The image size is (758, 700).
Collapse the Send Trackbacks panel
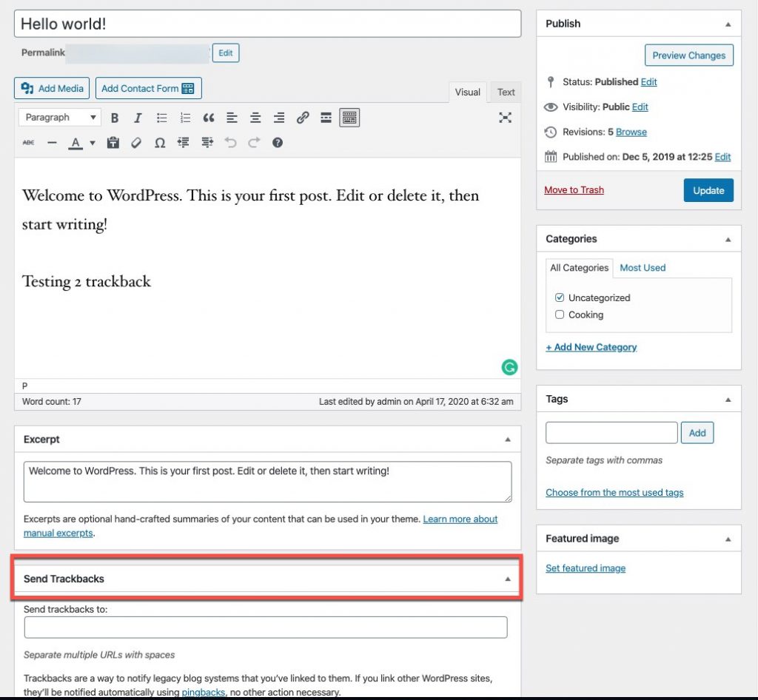coord(508,579)
